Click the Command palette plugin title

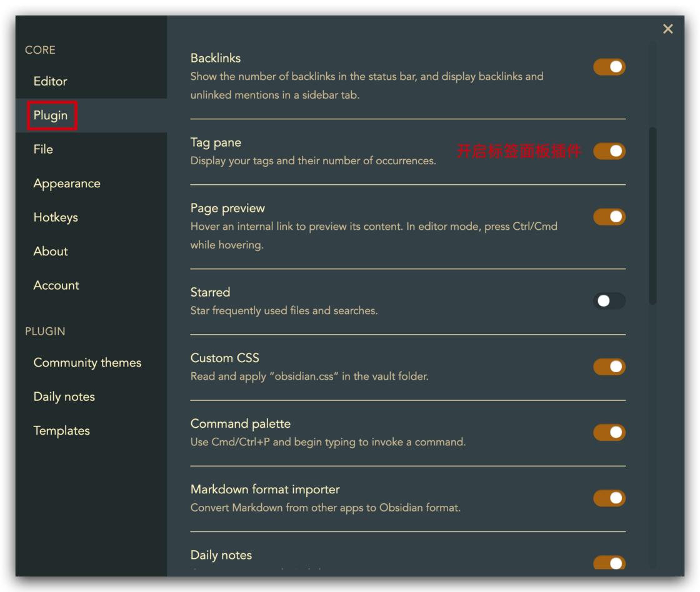point(240,424)
